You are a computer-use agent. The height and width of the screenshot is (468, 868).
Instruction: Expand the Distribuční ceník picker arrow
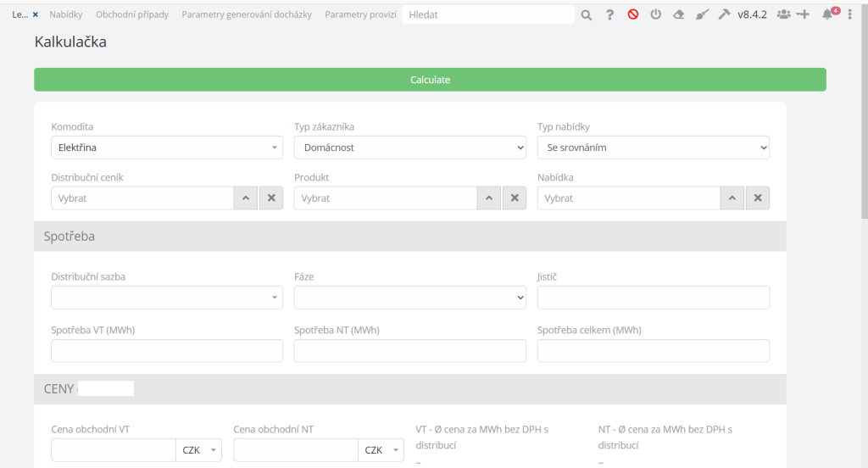coord(245,198)
